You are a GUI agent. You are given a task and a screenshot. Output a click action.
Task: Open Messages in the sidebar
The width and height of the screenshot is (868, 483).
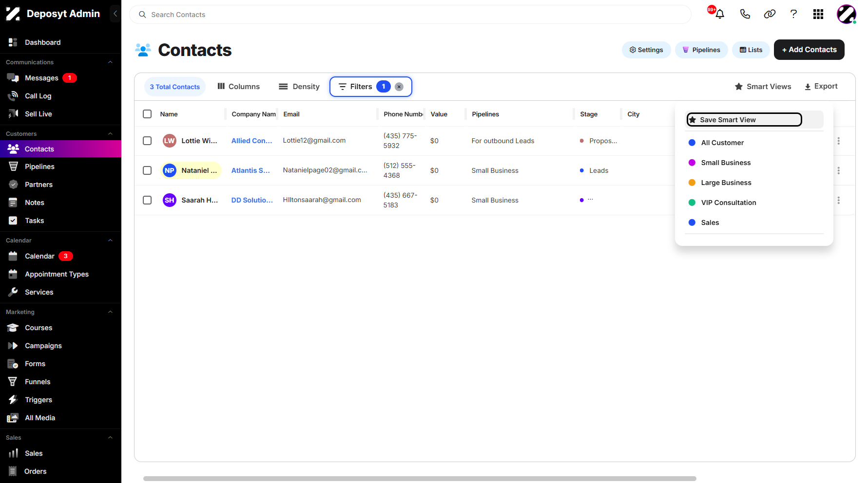41,78
